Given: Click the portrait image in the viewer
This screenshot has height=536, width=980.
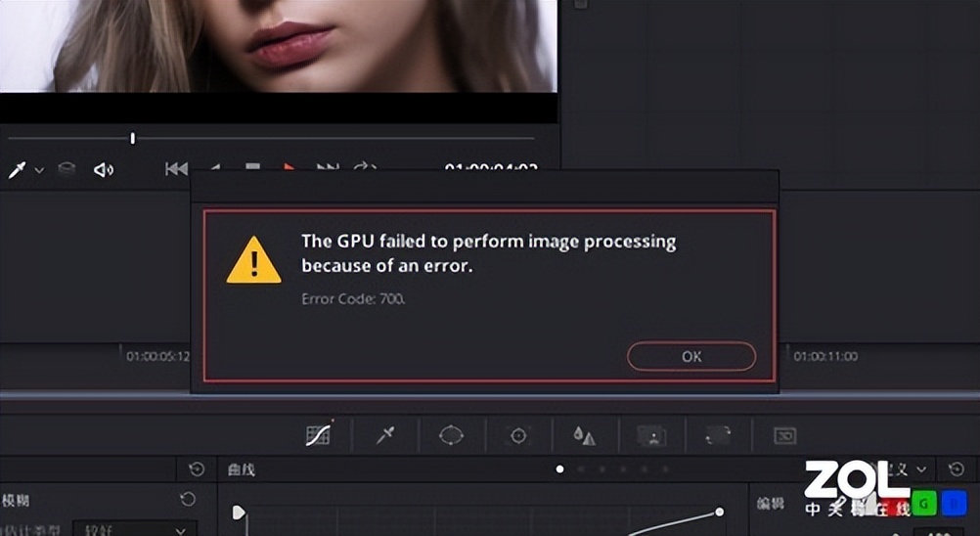Looking at the screenshot, I should coord(278,46).
